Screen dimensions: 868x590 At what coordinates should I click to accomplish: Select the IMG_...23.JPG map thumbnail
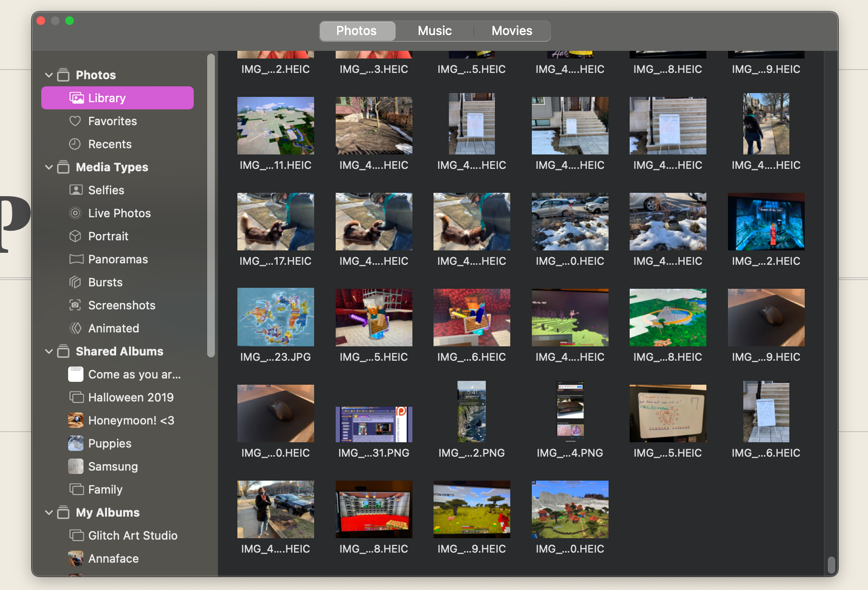[275, 317]
